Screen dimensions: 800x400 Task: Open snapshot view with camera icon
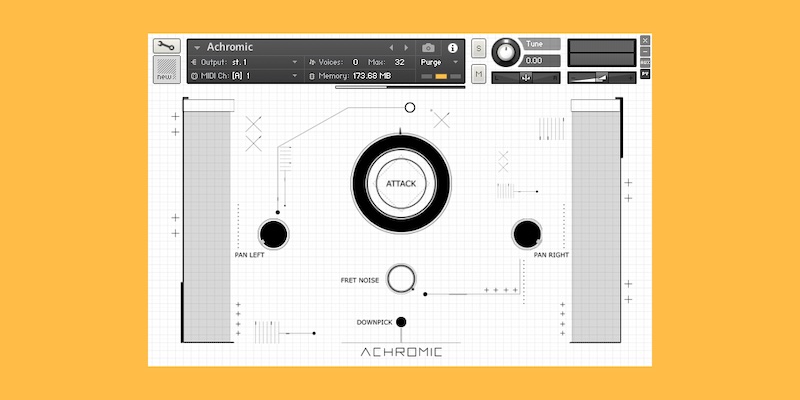point(429,48)
